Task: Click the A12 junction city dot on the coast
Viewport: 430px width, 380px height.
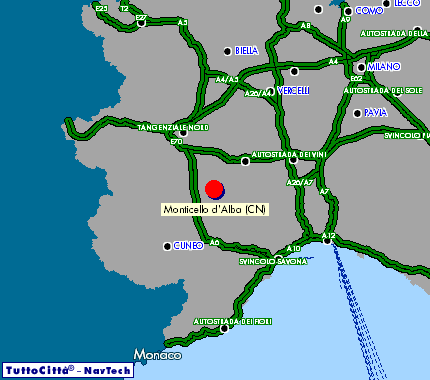Action: (327, 241)
